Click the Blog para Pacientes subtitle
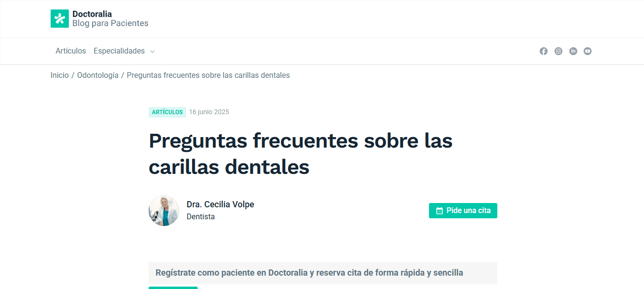Screen dimensions: 644x289 (110, 23)
